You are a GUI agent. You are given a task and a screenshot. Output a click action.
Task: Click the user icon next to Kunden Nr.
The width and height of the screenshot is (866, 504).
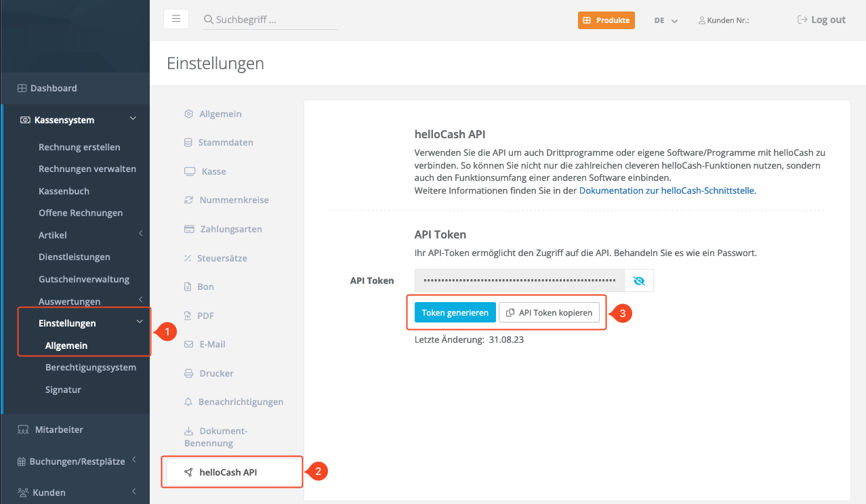[x=702, y=20]
